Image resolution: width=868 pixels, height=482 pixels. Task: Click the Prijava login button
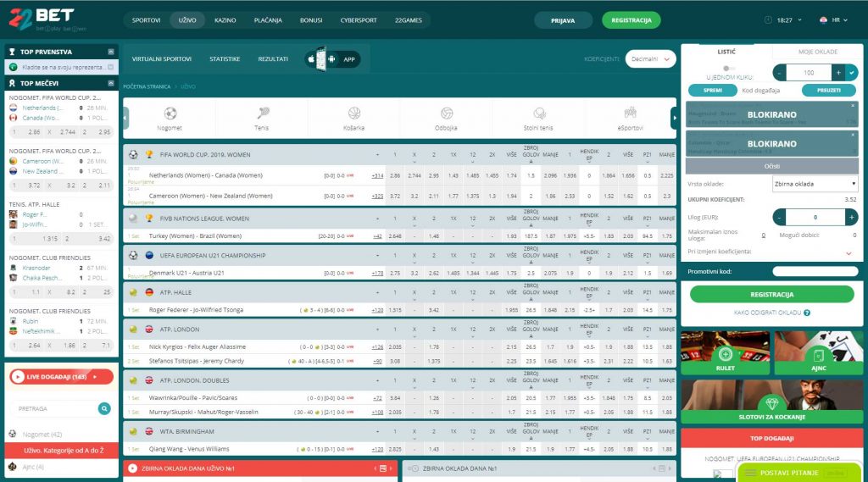[563, 20]
